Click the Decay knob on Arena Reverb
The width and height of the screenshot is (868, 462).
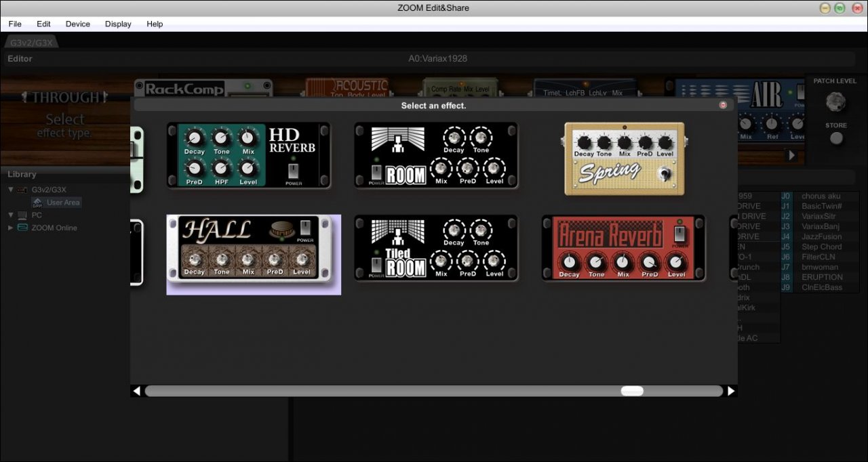click(x=569, y=261)
